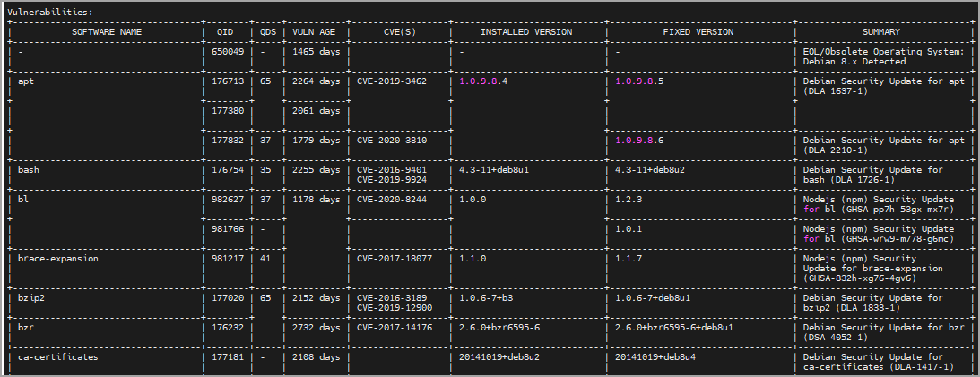Image resolution: width=980 pixels, height=377 pixels.
Task: Click fixed version 1.2.3
Action: click(x=629, y=199)
